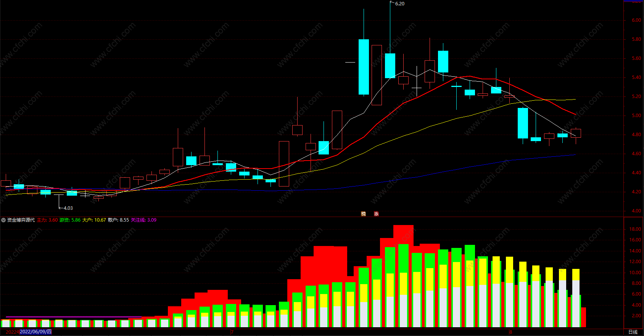Click the 6.00 price axis value
Image resolution: width=644 pixels, height=336 pixels.
pos(636,20)
